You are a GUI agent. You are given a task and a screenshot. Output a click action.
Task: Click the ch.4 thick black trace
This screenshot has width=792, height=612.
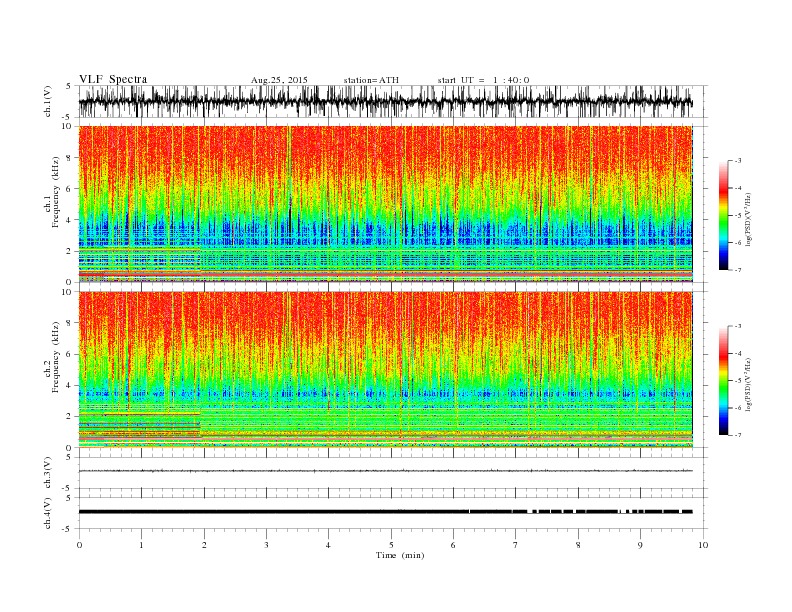coord(385,512)
